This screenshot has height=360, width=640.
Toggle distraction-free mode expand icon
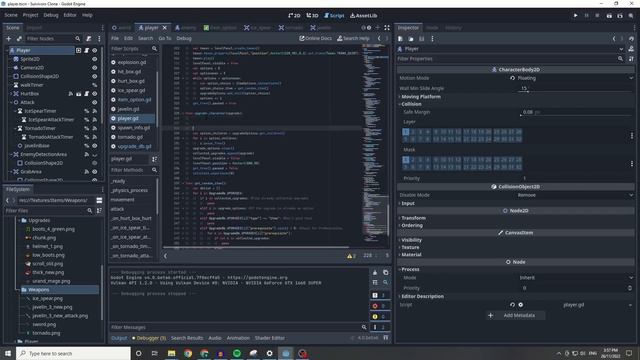tap(387, 28)
